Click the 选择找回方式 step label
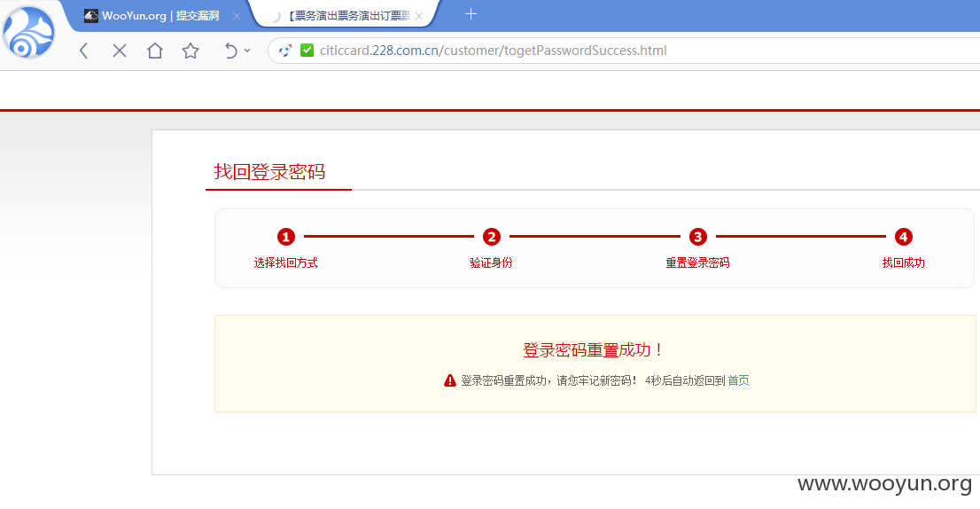The height and width of the screenshot is (509, 980). pos(285,262)
